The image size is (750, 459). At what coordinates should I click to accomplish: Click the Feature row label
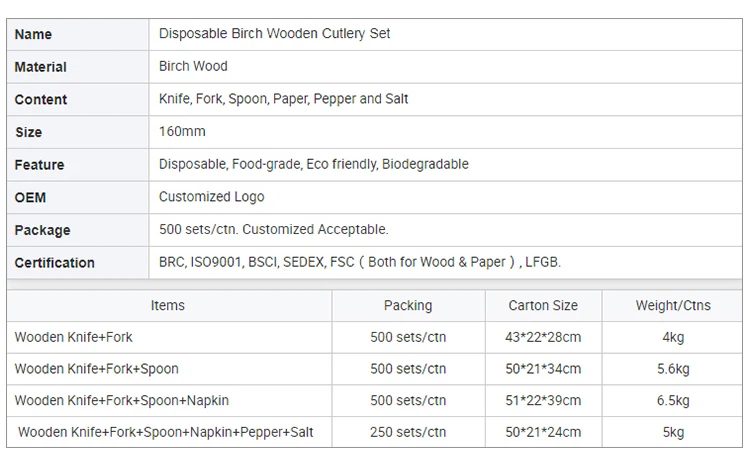point(39,165)
